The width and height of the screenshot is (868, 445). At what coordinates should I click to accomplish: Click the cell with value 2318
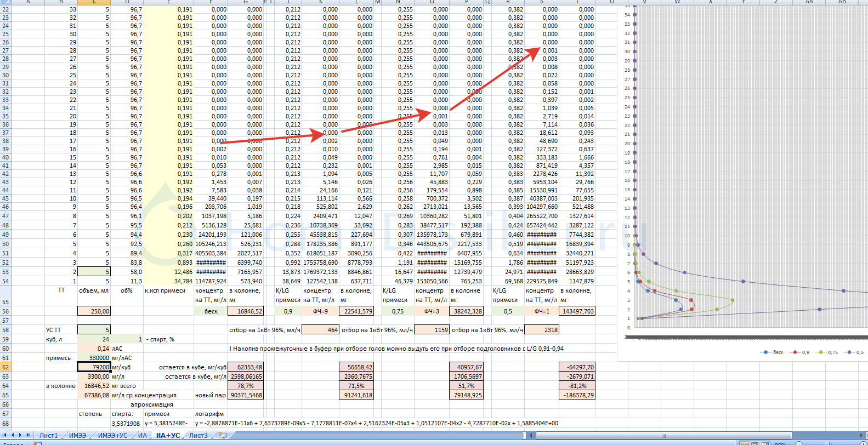click(541, 330)
